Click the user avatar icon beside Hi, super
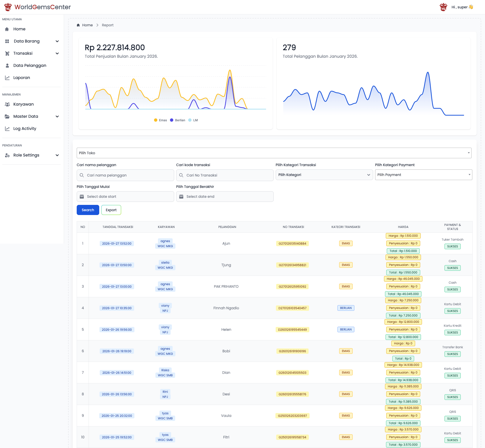This screenshot has height=448, width=485. coord(443,7)
